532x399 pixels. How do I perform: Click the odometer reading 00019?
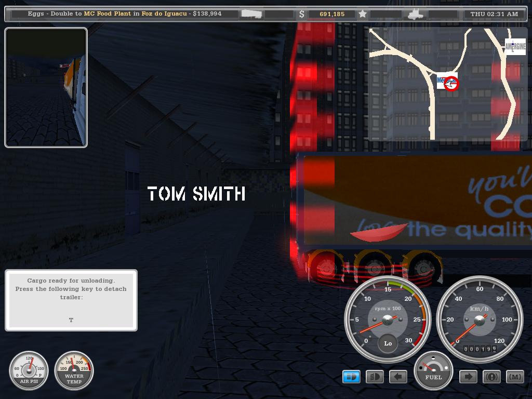click(480, 349)
